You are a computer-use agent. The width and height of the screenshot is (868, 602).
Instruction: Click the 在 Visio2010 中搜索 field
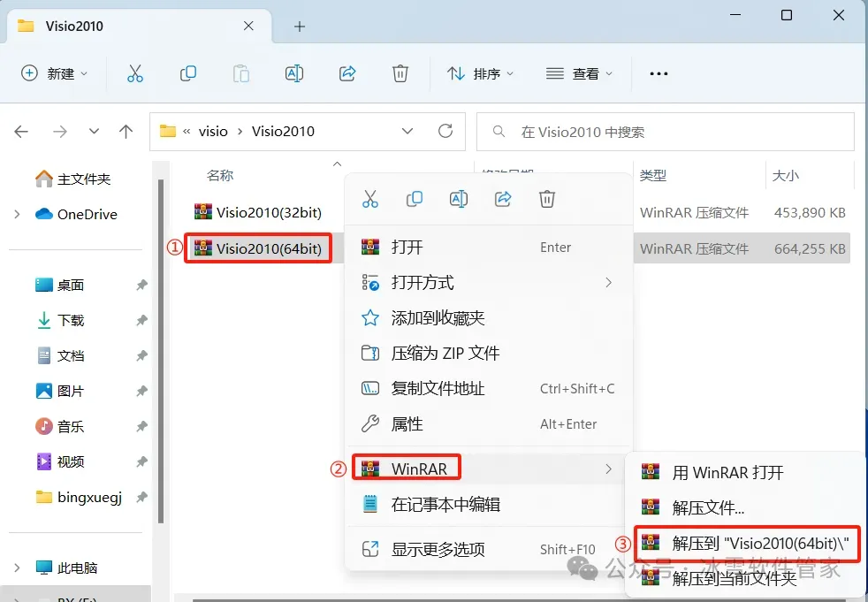click(x=666, y=132)
